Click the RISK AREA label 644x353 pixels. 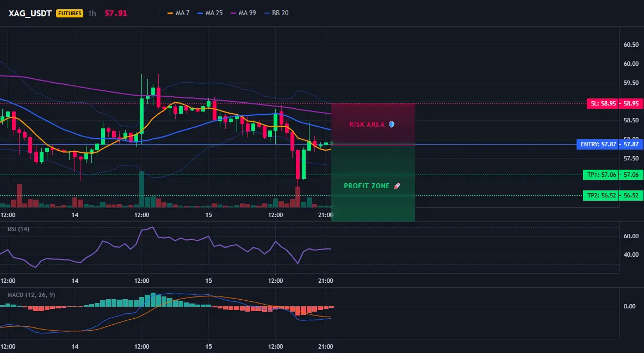tap(367, 125)
